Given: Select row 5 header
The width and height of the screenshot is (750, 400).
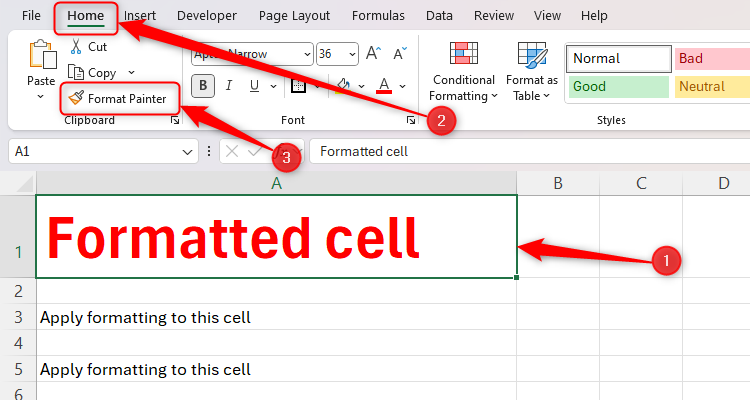Looking at the screenshot, I should pos(18,369).
